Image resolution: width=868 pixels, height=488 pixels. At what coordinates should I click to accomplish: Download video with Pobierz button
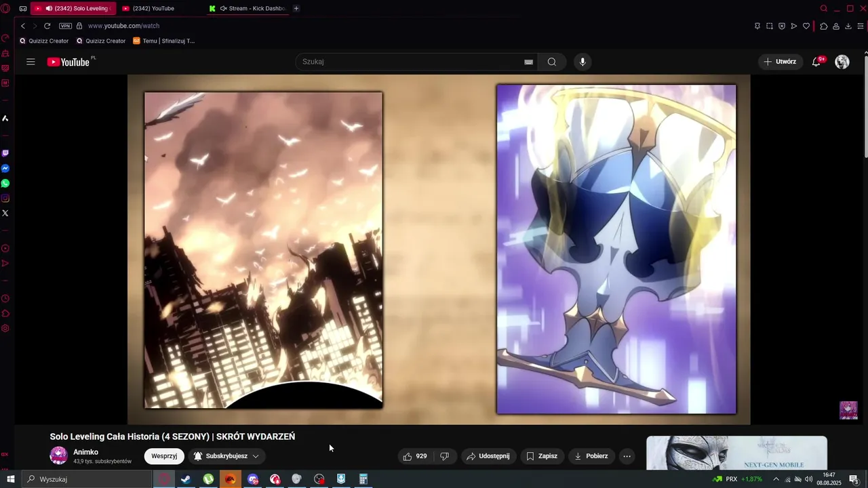tap(591, 456)
